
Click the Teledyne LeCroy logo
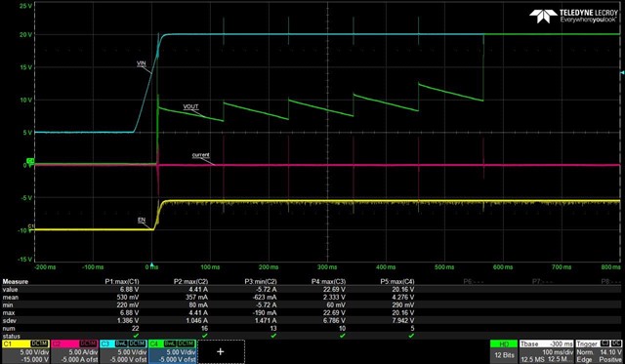click(573, 16)
